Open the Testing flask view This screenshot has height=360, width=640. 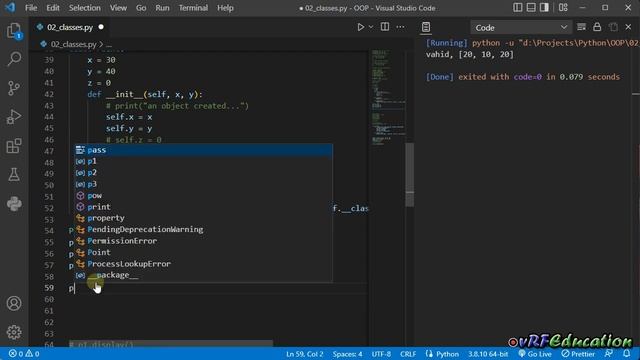click(14, 175)
